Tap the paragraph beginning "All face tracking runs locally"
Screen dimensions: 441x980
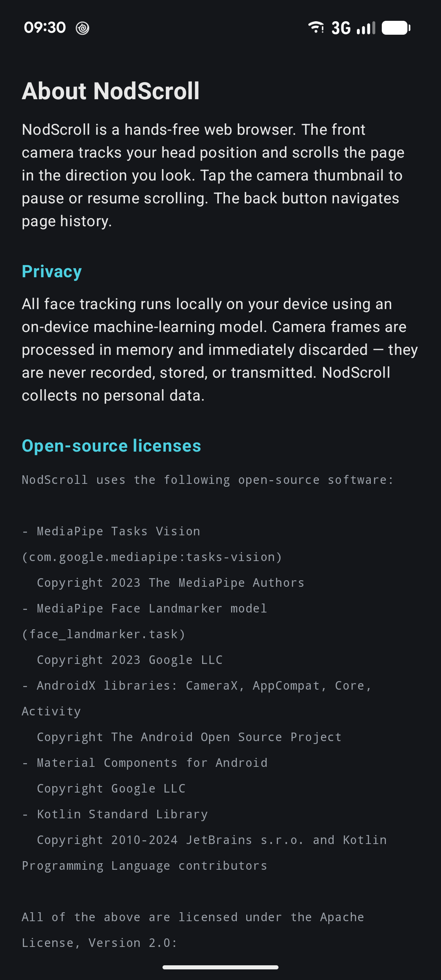click(220, 350)
